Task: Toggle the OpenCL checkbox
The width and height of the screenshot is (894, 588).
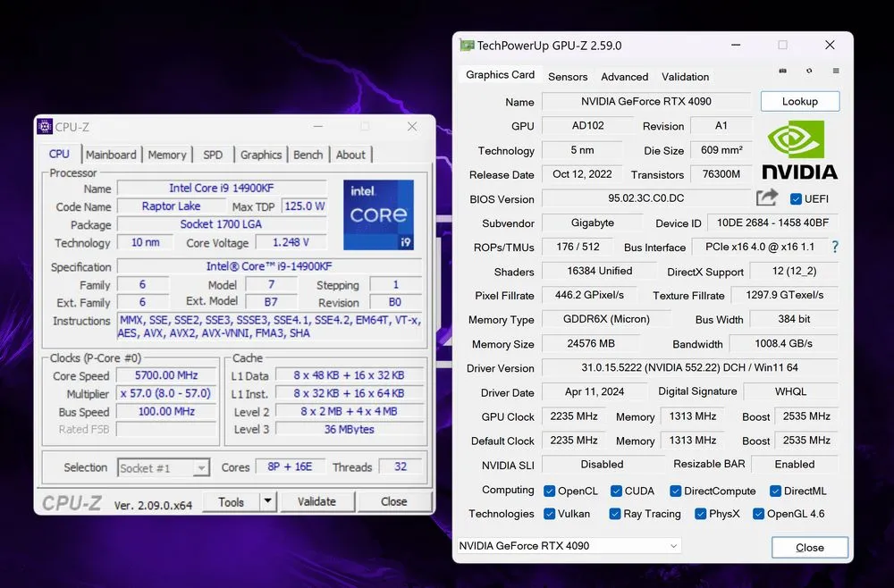Action: point(550,491)
